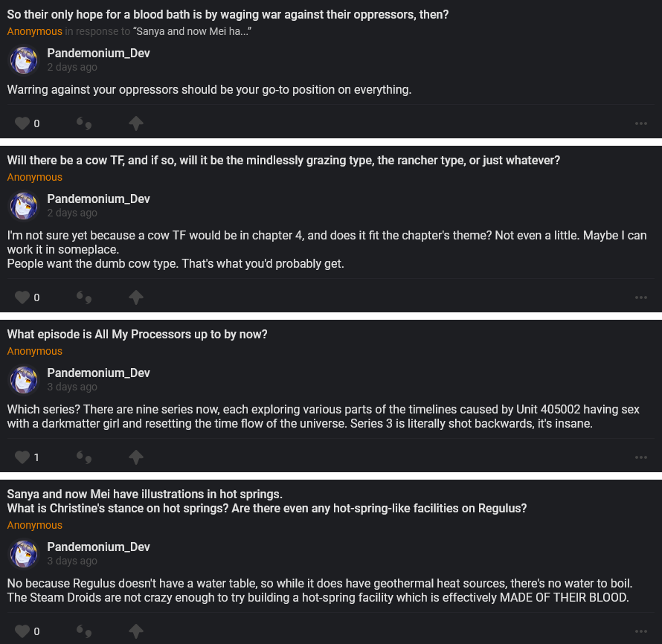Viewport: 662px width, 644px height.
Task: Open more options for the blood bath question
Action: coord(641,123)
